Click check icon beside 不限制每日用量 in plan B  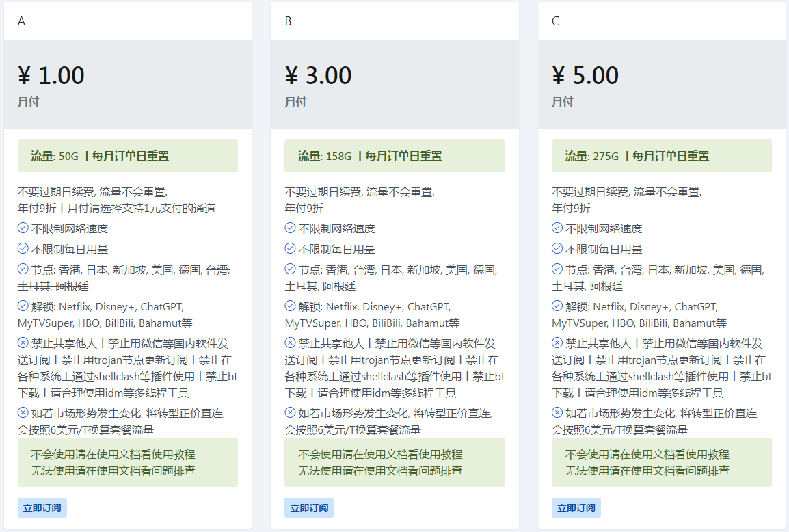tap(291, 249)
